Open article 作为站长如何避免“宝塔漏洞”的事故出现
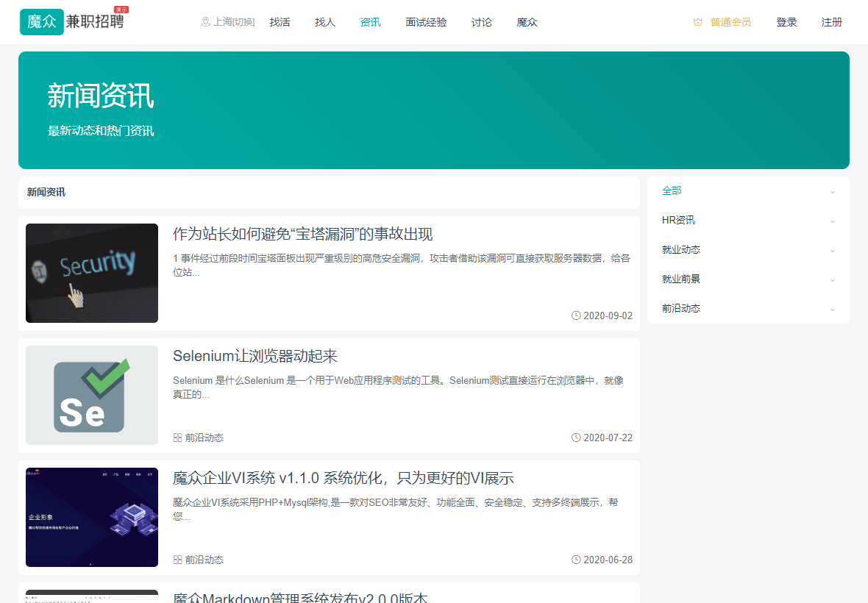This screenshot has height=603, width=868. [x=303, y=234]
